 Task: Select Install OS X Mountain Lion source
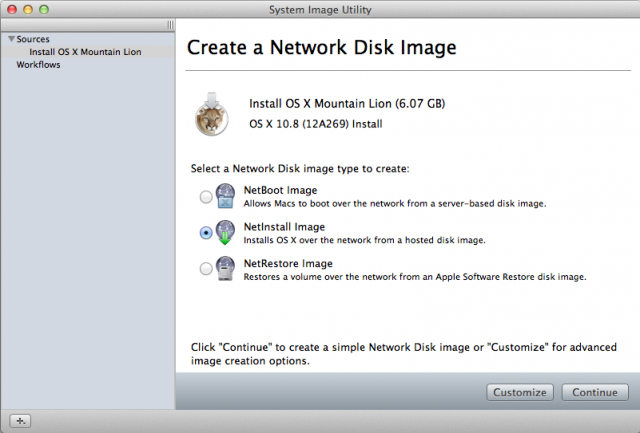[85, 52]
